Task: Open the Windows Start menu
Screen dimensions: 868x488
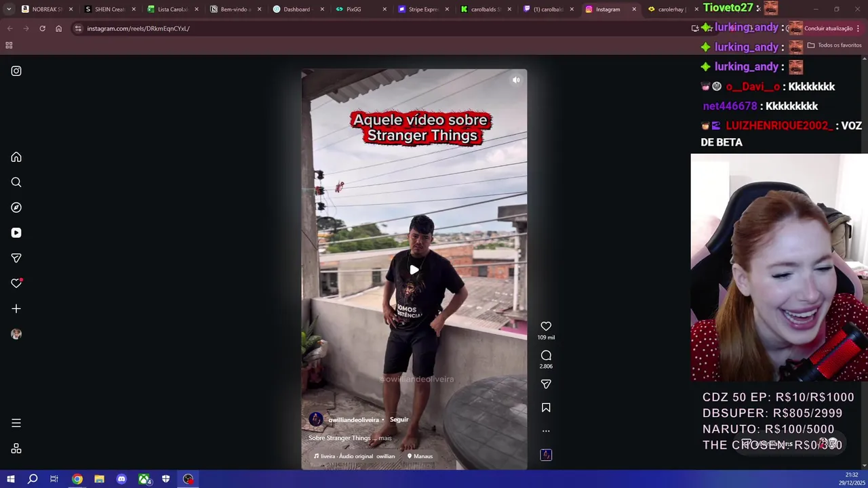Action: [x=11, y=479]
